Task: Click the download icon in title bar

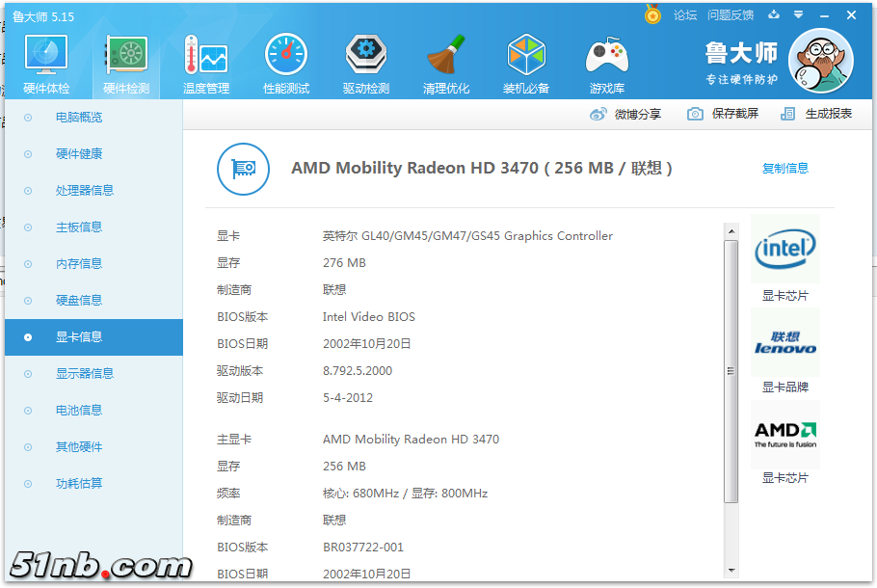Action: tap(774, 14)
